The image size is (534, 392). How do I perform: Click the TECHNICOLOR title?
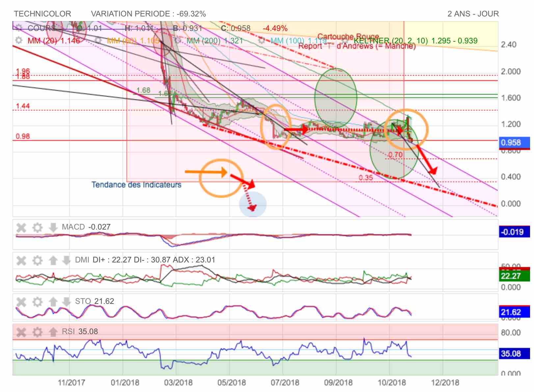[42, 14]
